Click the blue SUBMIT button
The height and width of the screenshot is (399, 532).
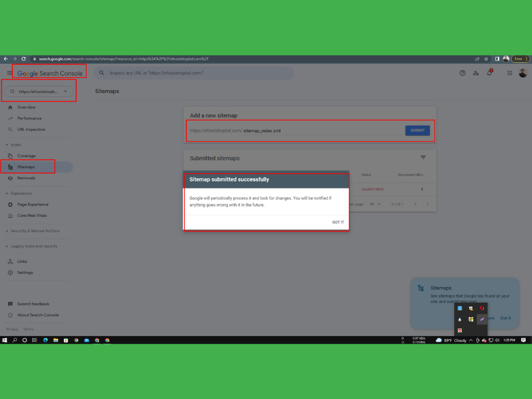(417, 130)
